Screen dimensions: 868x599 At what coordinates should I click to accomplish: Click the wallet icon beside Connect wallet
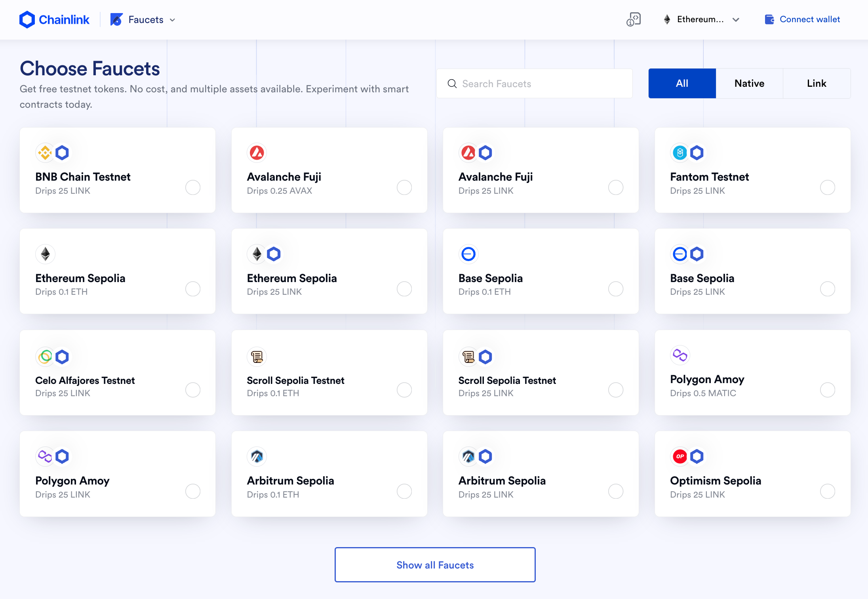[769, 19]
